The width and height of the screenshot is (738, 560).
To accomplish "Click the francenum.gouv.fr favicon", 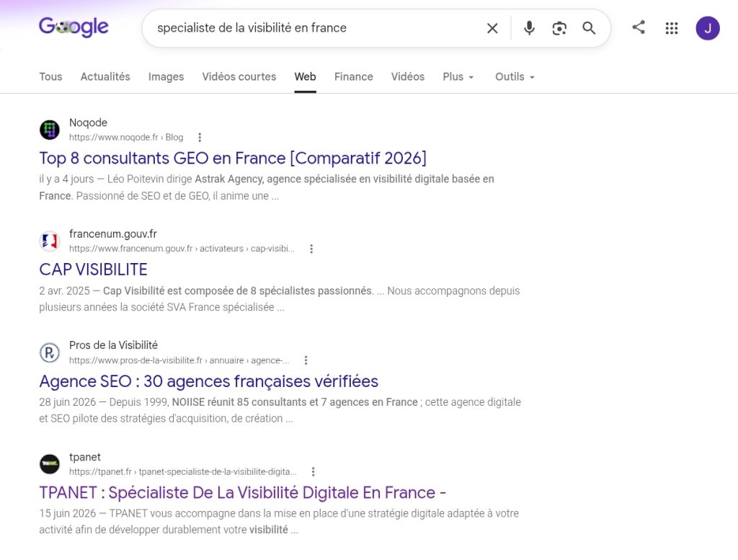I will (50, 241).
